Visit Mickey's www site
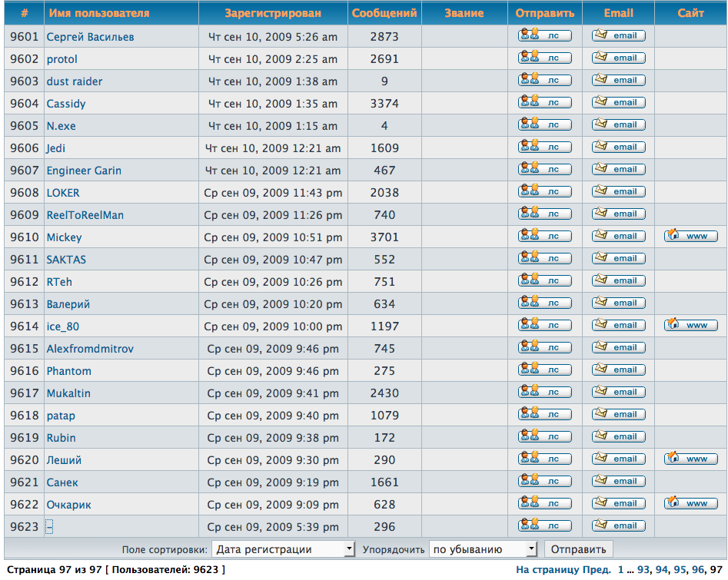The image size is (728, 580). pos(691,236)
